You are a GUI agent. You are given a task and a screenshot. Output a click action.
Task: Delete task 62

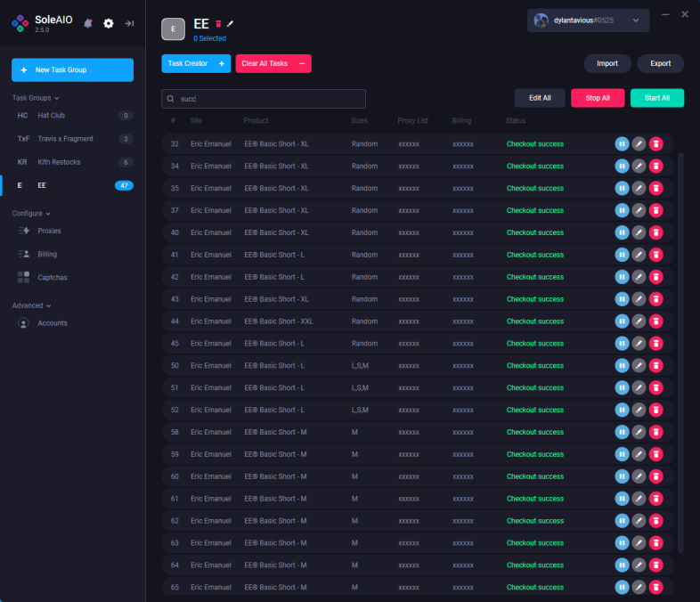[x=655, y=521]
